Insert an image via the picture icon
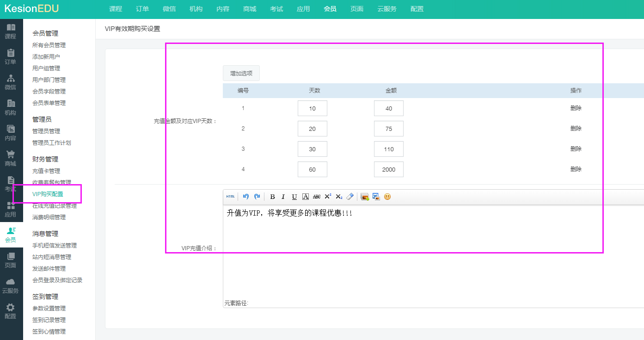644x340 pixels. click(x=365, y=197)
